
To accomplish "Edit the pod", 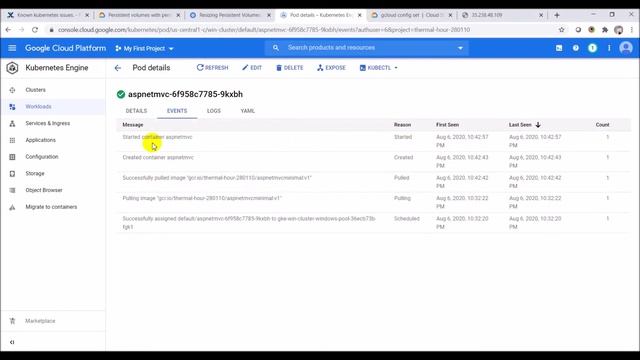I will [252, 68].
